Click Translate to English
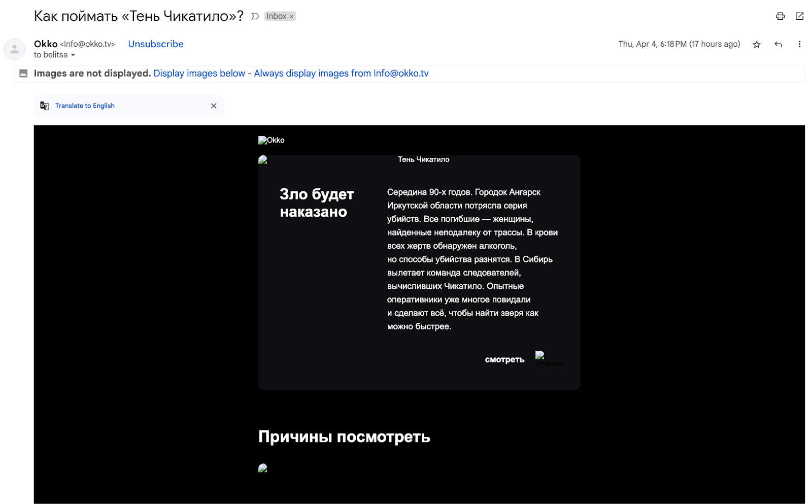This screenshot has width=812, height=504. coord(85,106)
